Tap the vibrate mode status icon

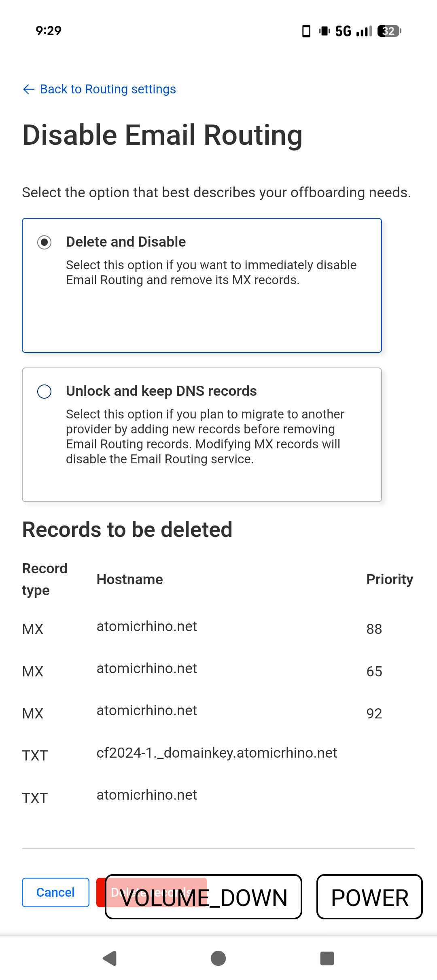[325, 31]
